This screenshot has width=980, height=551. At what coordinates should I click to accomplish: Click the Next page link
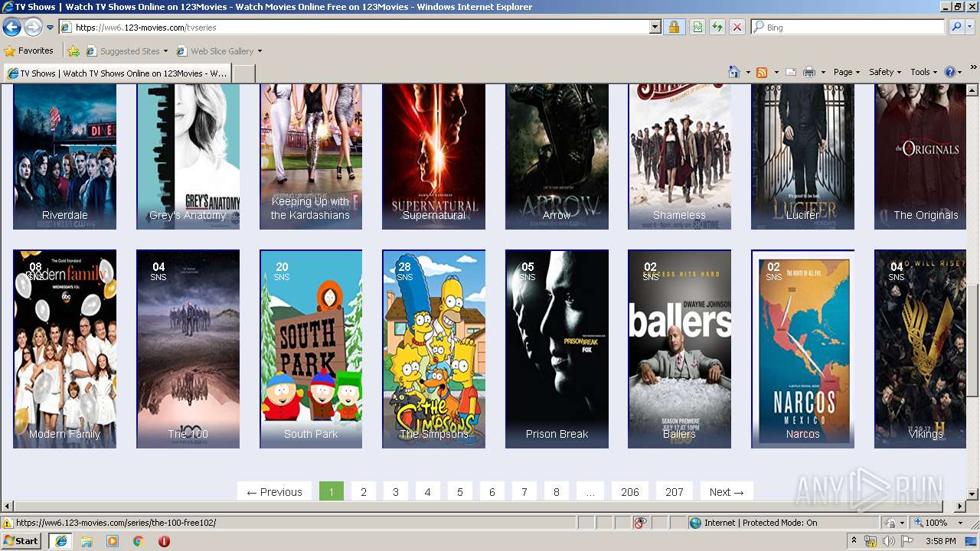point(726,492)
